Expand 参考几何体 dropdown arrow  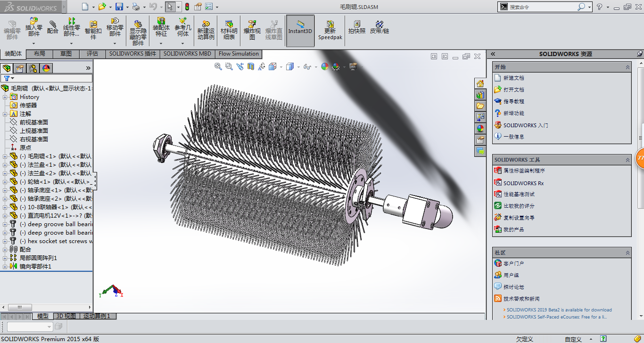click(x=183, y=43)
